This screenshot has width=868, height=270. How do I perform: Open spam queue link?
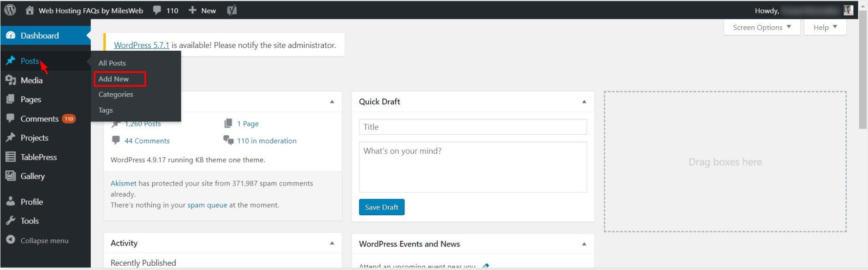(207, 205)
